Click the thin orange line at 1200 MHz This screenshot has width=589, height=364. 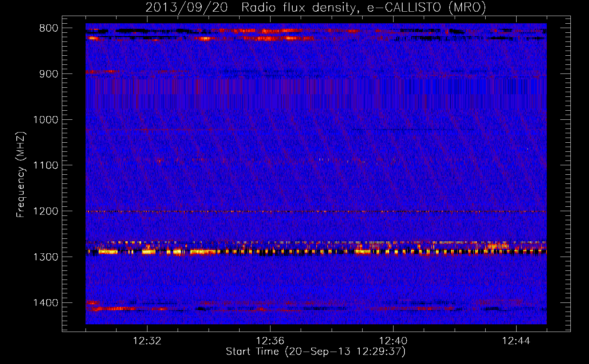click(x=316, y=211)
